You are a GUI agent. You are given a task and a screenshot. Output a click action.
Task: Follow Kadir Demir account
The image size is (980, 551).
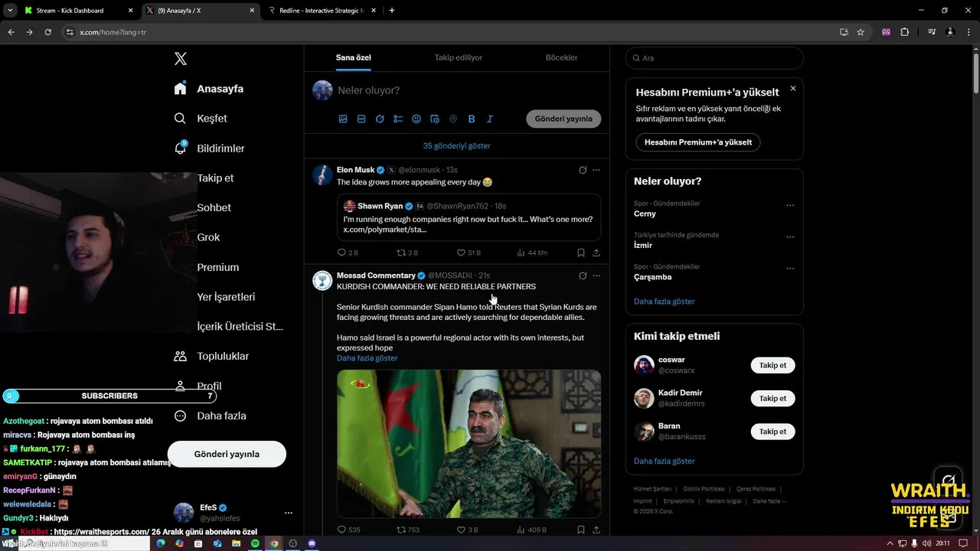coord(773,399)
